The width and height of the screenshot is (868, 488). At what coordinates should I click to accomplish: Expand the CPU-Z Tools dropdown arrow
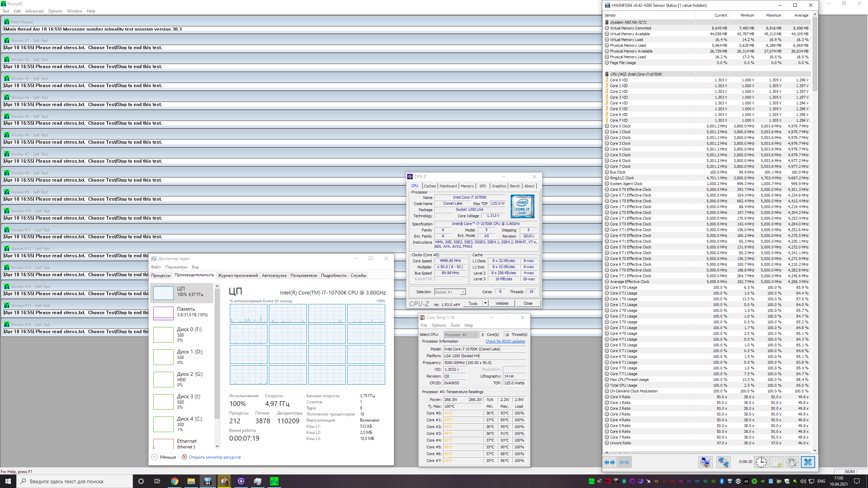485,303
